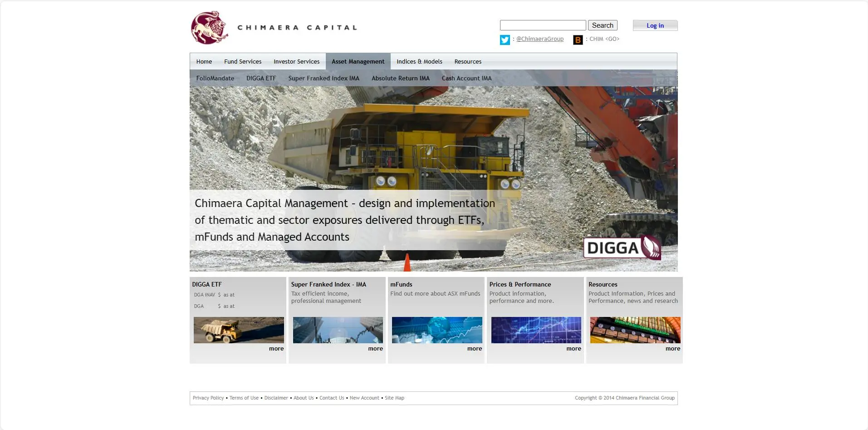Select the Asset Management tab
The image size is (868, 430).
click(358, 61)
